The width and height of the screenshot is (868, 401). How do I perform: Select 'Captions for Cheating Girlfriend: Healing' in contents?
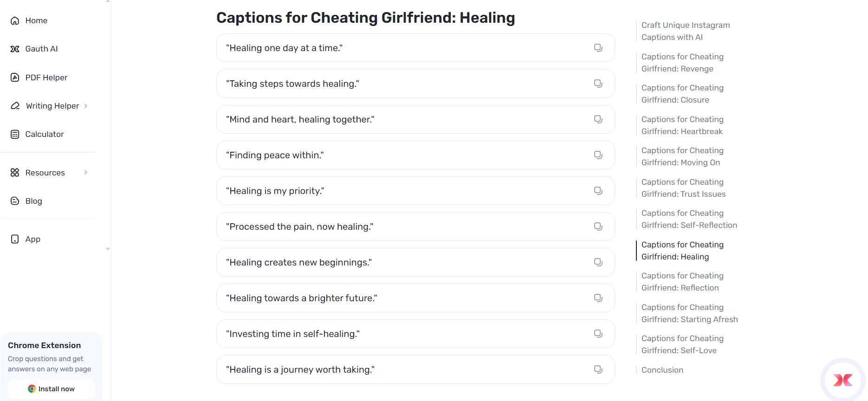(682, 250)
